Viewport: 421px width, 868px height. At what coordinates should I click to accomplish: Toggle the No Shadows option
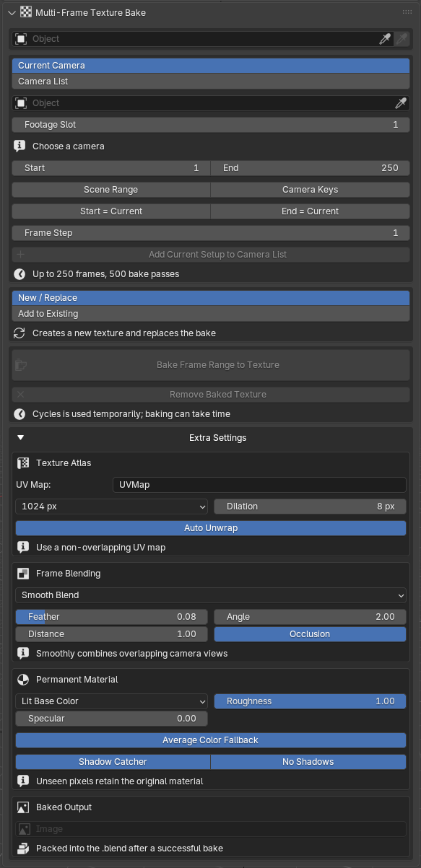[x=308, y=762]
